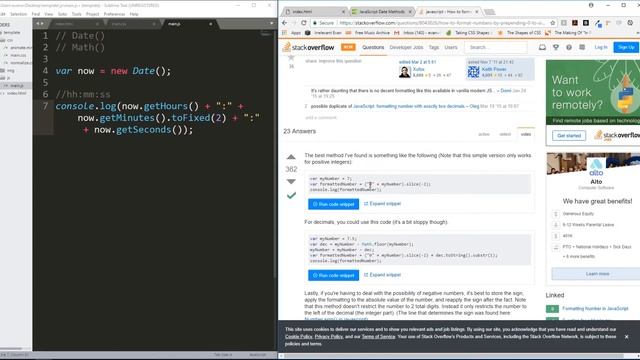Viewport: 640px width, 360px height.
Task: Sort answers by the votes tab
Action: [526, 134]
